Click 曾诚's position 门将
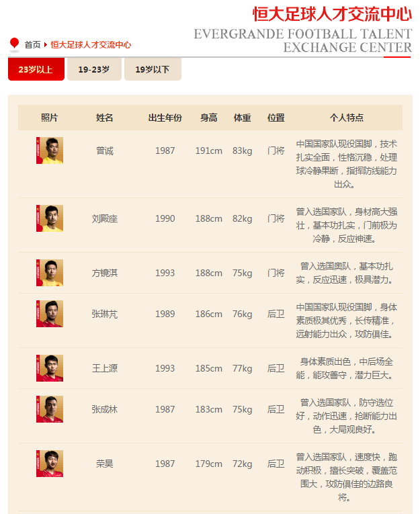Screen dimensions: 420x514 (276, 151)
